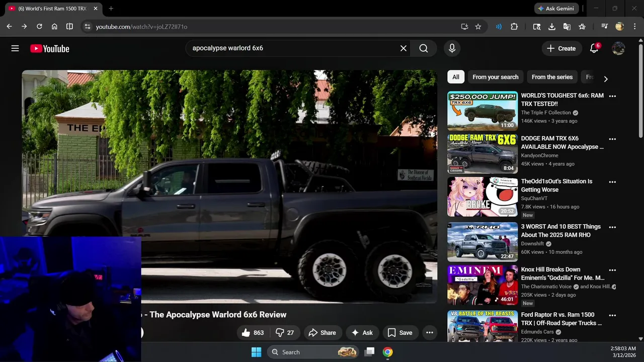Open options for 3 WORST And 10 BEST video
644x362 pixels.
coord(612,227)
